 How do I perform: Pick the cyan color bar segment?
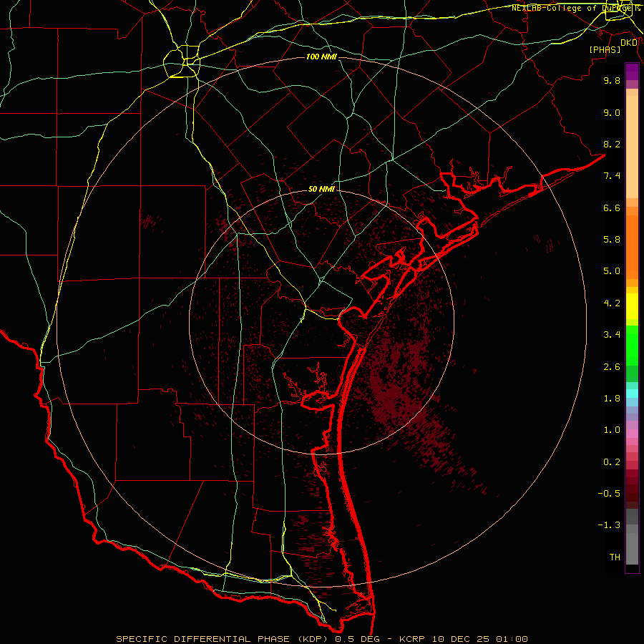632,394
